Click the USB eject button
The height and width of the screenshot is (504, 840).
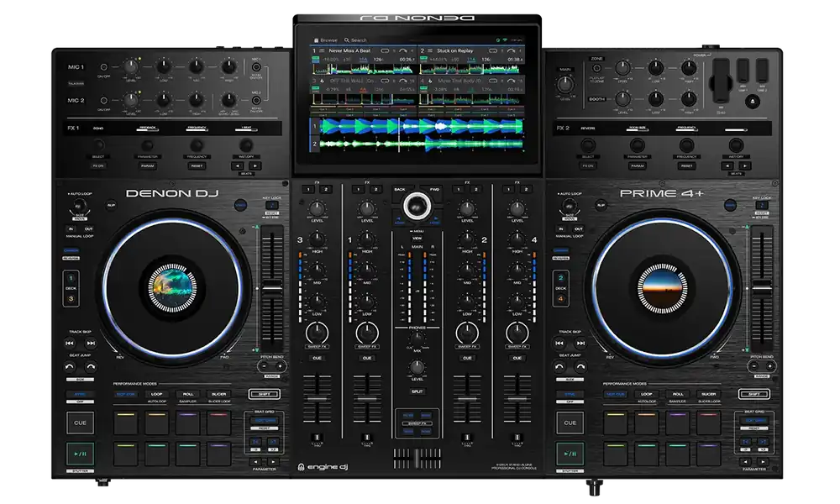[x=752, y=102]
